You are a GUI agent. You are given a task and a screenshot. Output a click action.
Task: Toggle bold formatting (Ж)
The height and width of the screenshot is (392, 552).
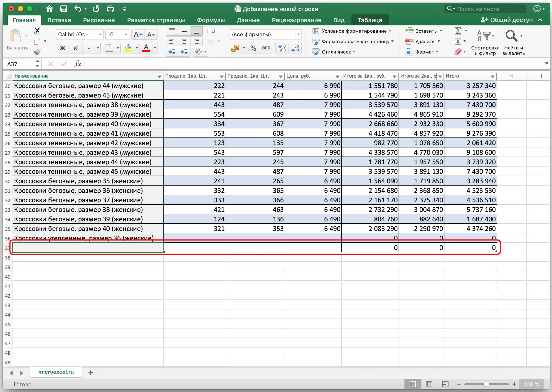click(63, 48)
